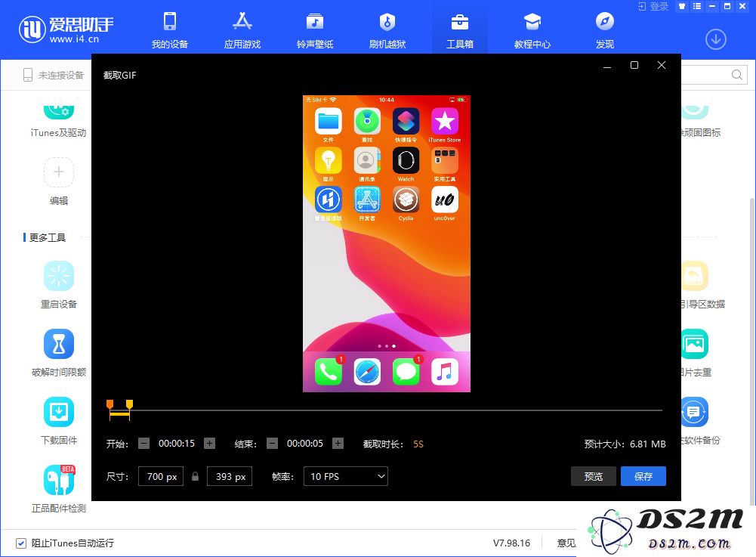
Task: Toggle the aspect ratio lock icon
Action: click(195, 476)
